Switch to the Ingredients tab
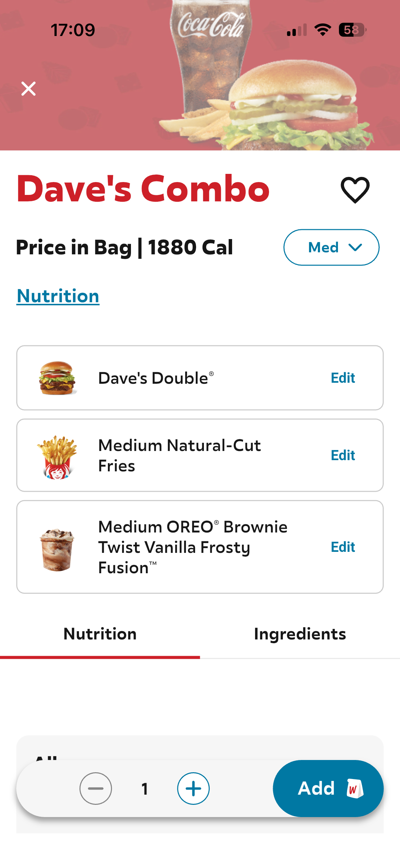400x868 pixels. click(300, 634)
